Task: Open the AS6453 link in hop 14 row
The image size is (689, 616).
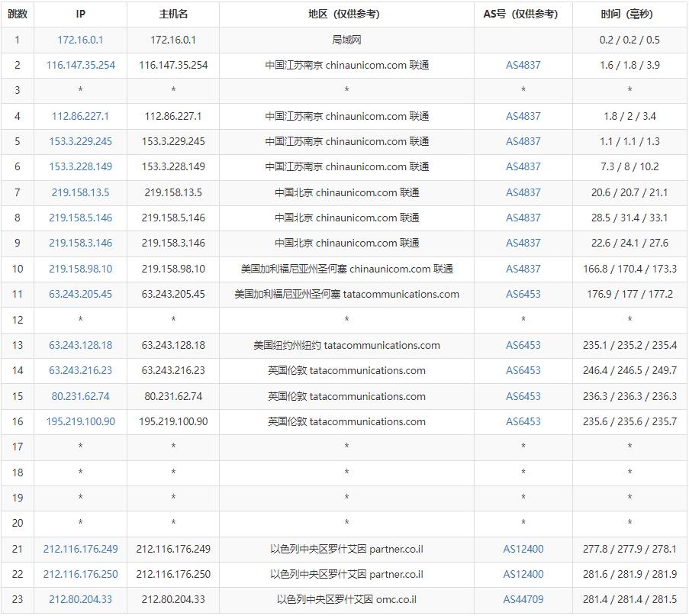Action: point(523,370)
